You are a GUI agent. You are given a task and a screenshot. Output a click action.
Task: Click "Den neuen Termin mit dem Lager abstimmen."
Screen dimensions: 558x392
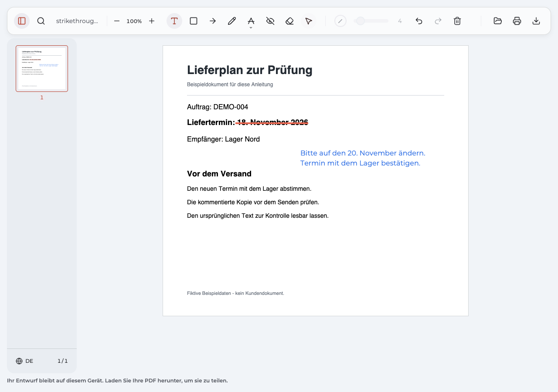[x=249, y=189]
